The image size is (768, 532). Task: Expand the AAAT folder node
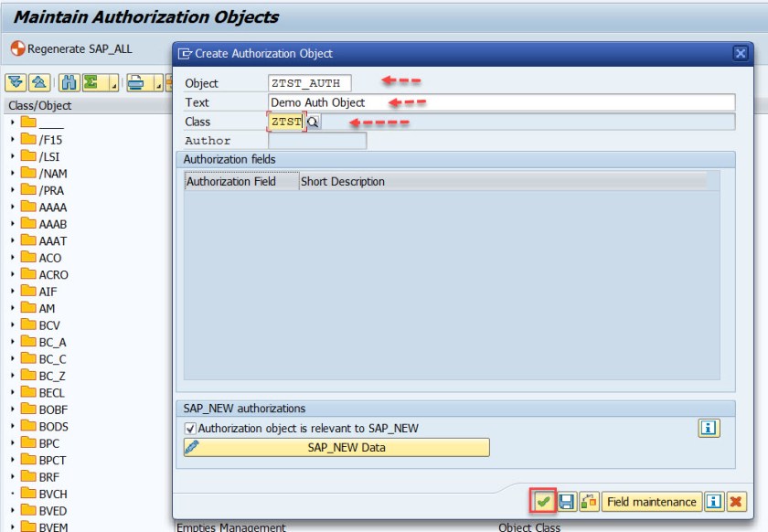coord(13,240)
